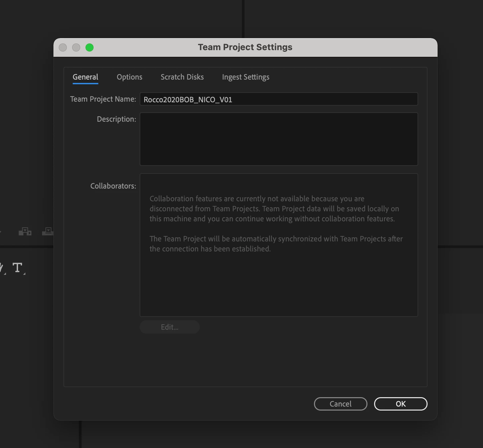Select the Type tool behind the dialog
This screenshot has width=483, height=448.
pos(18,267)
